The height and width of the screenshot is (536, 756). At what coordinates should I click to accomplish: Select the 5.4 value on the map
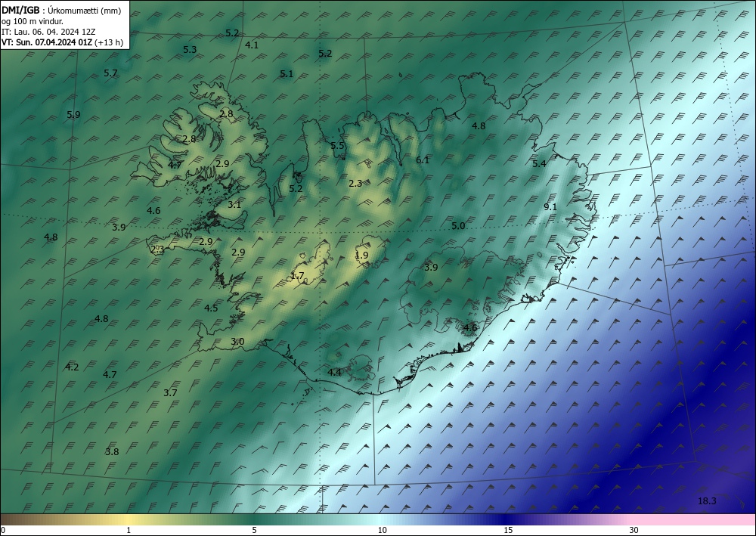tap(539, 163)
